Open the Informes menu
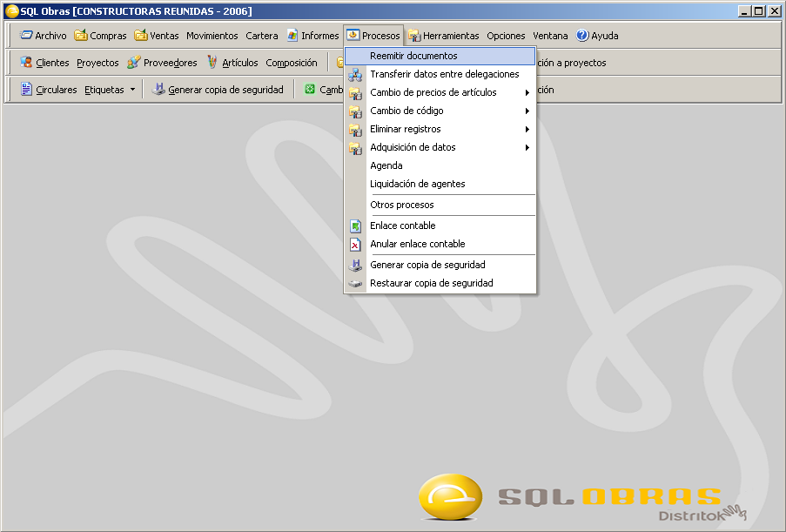 point(312,36)
